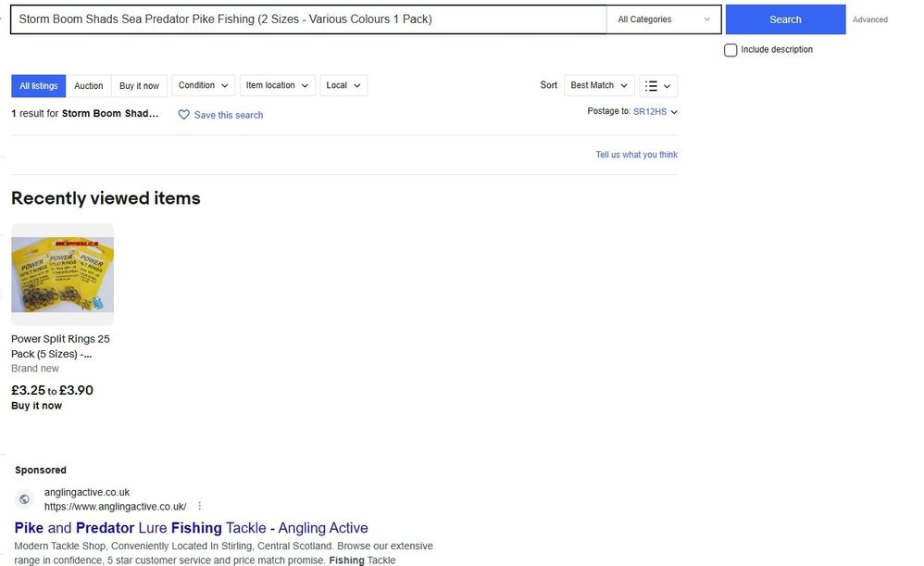Screen dimensions: 924x566
Task: Click the globe icon for anglingactive.co.uk
Action: point(25,499)
